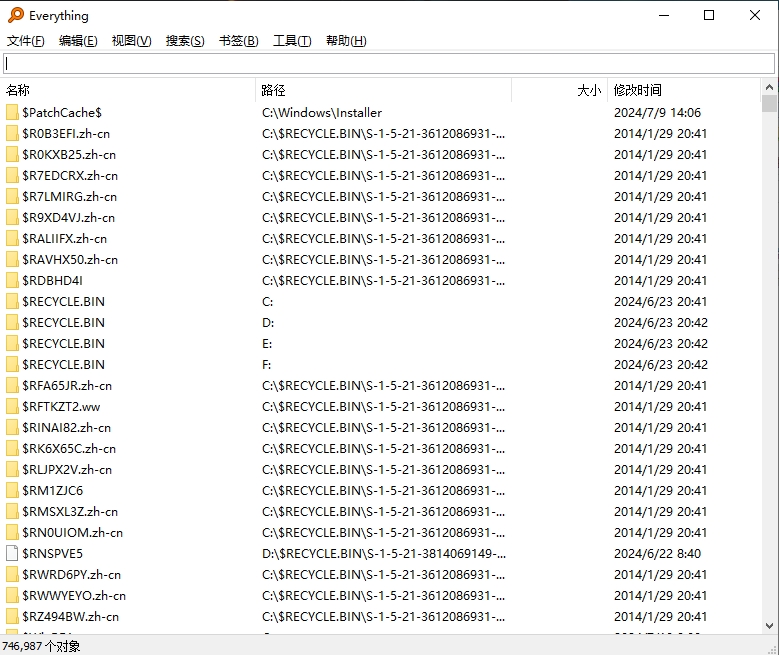Click folder icon of $PatchCache$
Viewport: 779px width, 655px height.
(12, 112)
